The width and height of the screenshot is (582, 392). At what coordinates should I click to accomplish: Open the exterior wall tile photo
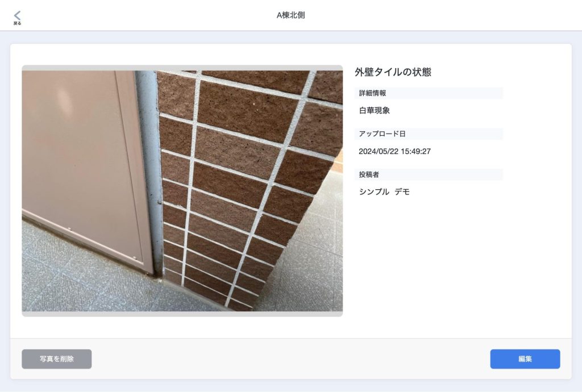(x=182, y=191)
